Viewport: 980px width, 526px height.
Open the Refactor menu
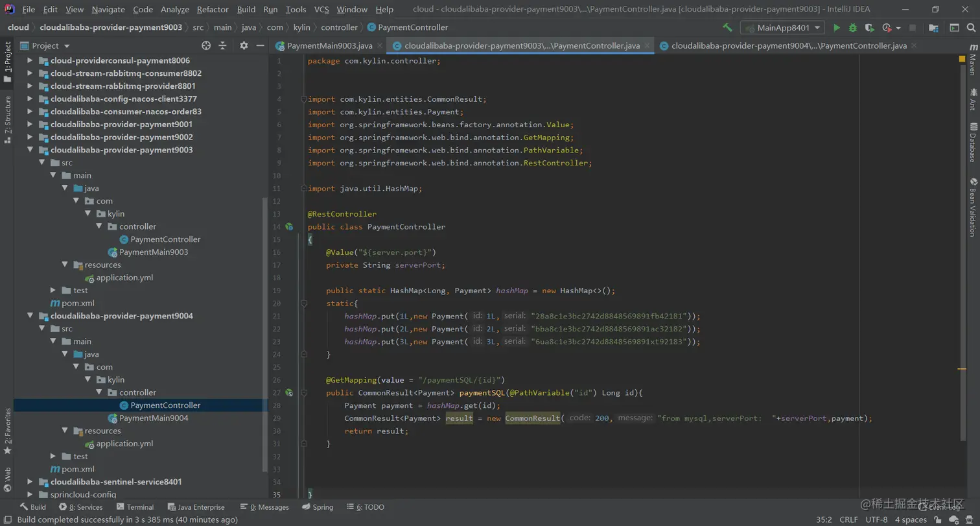(213, 9)
